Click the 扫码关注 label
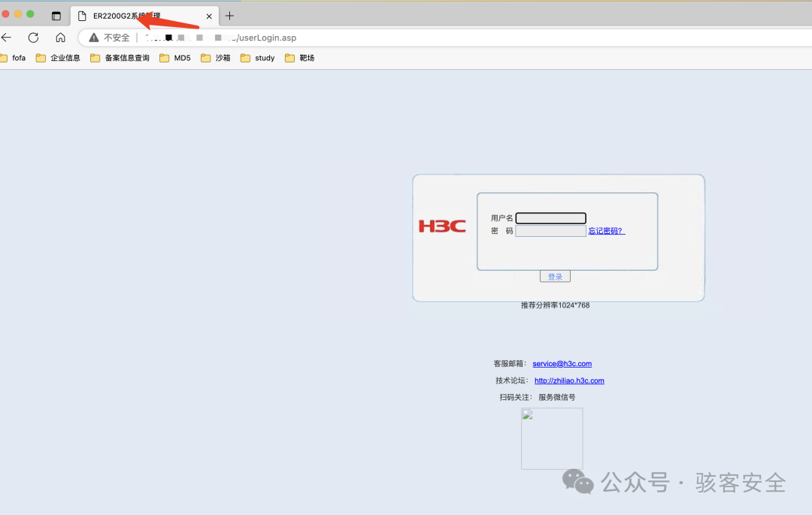This screenshot has width=812, height=515. pos(516,398)
